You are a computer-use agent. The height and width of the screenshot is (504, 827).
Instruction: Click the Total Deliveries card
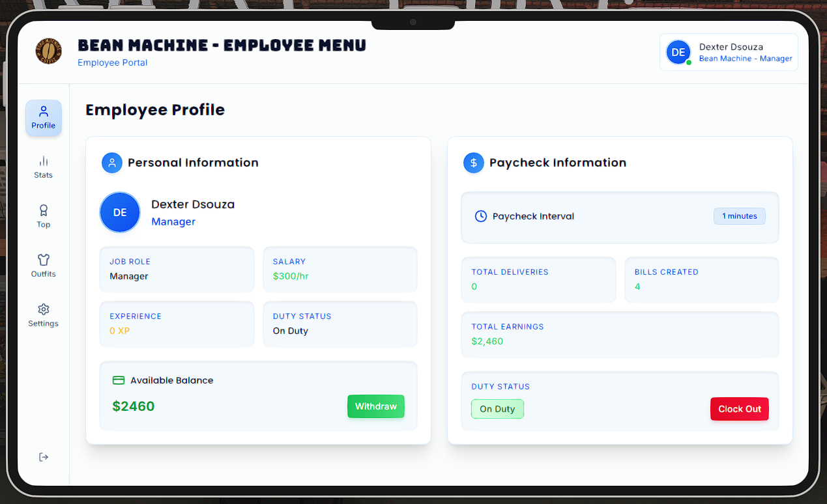coord(538,279)
